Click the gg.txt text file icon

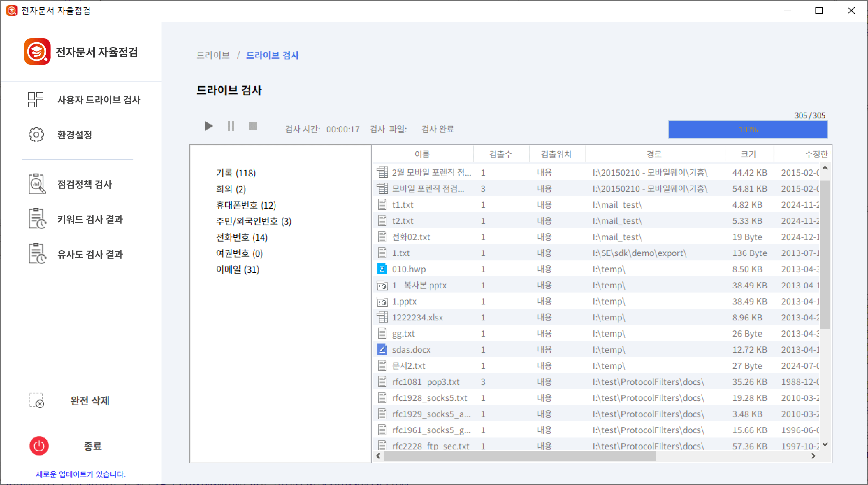(382, 333)
